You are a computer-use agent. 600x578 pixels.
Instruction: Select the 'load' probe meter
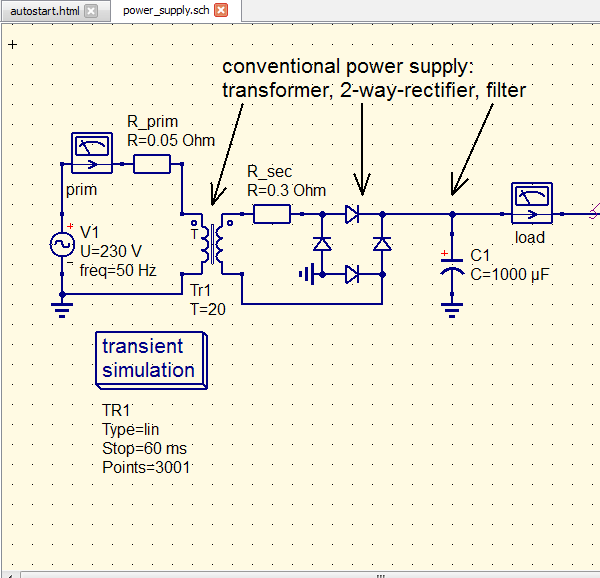point(530,203)
